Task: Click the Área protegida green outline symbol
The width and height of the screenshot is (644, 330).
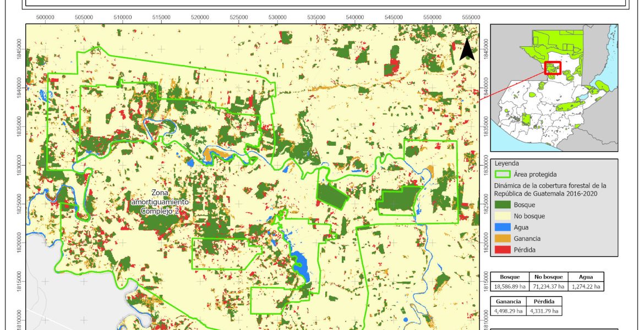Action: 504,174
